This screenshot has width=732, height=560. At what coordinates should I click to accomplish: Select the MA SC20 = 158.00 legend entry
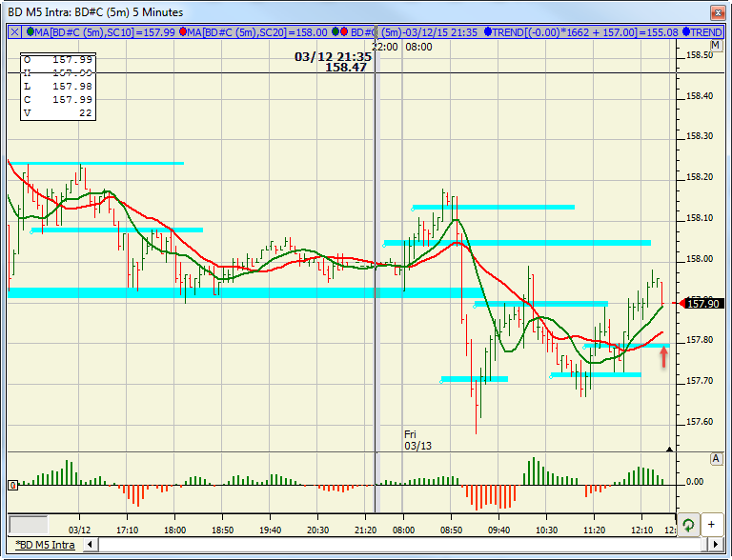257,32
